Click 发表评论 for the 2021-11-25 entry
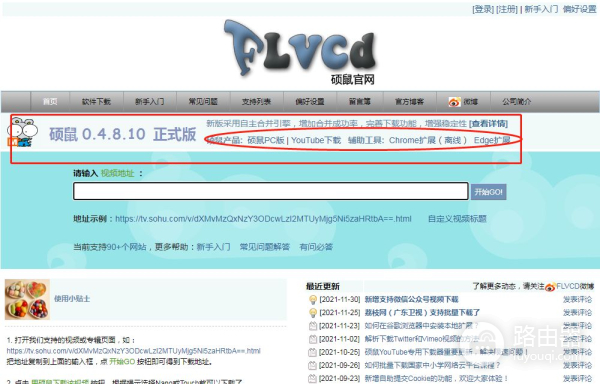This screenshot has width=600, height=384. (x=577, y=313)
